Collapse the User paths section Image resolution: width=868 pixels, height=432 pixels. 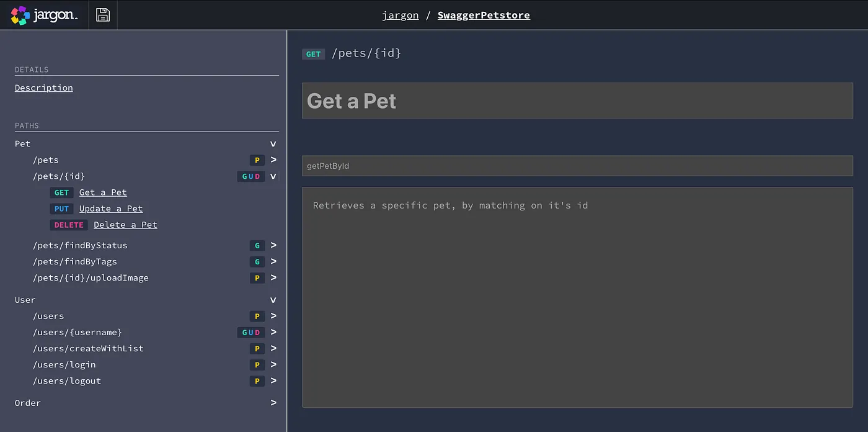pos(273,299)
